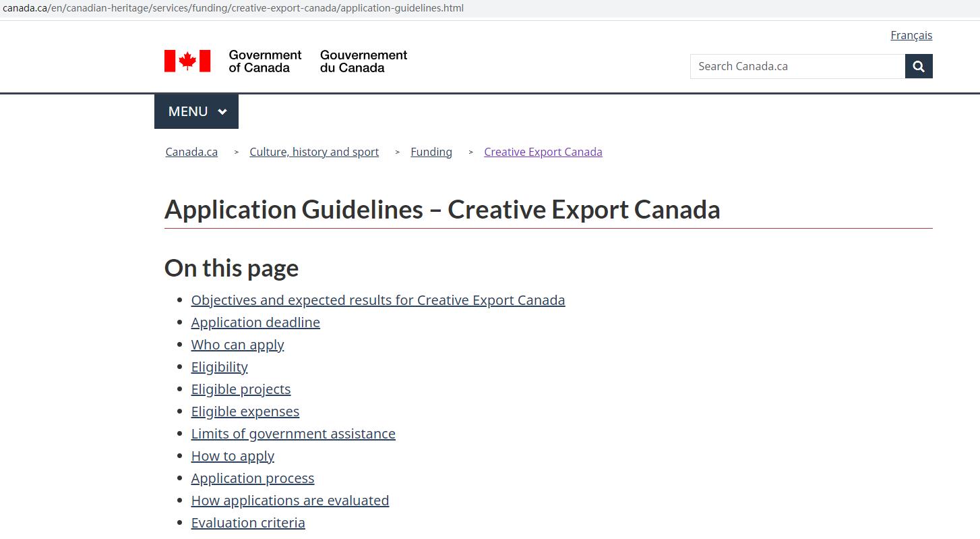The image size is (980, 539).
Task: Jump to Objectives and expected results section
Action: 377,300
